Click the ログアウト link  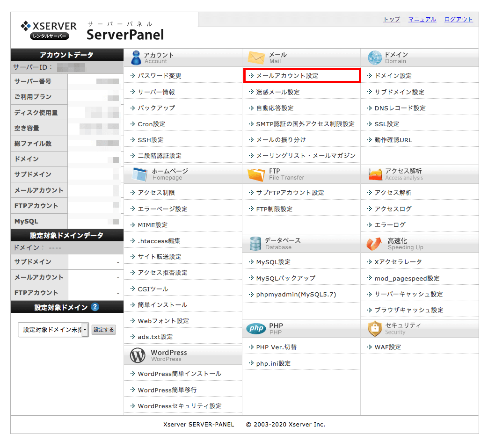[x=459, y=19]
